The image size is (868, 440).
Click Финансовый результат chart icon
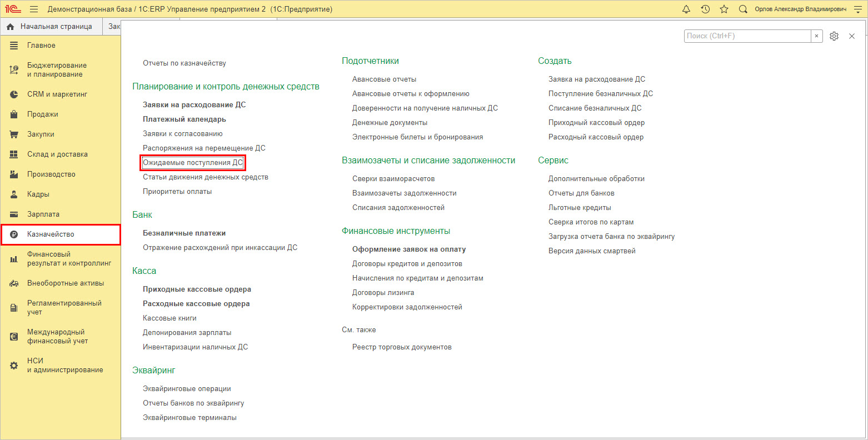pos(14,259)
